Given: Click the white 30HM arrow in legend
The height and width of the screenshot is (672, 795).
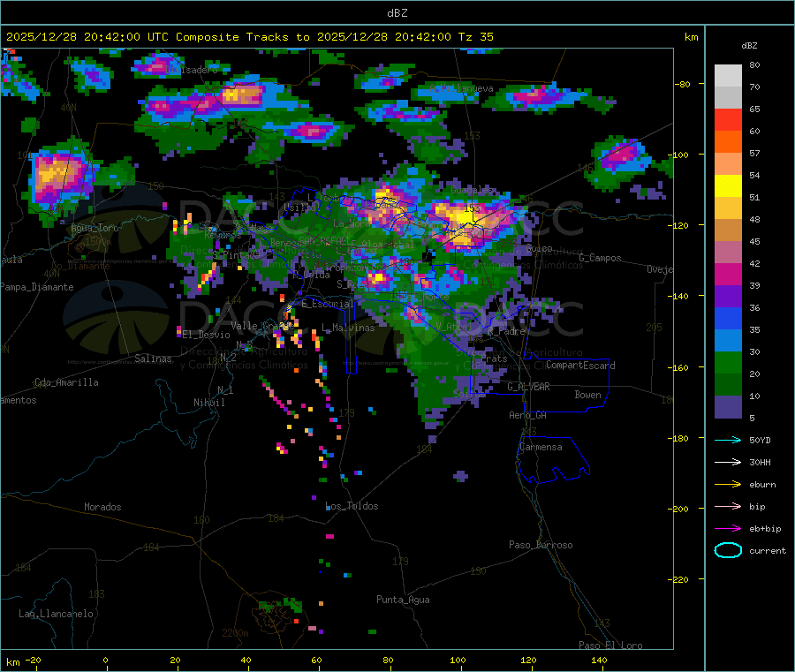Looking at the screenshot, I should pyautogui.click(x=728, y=462).
